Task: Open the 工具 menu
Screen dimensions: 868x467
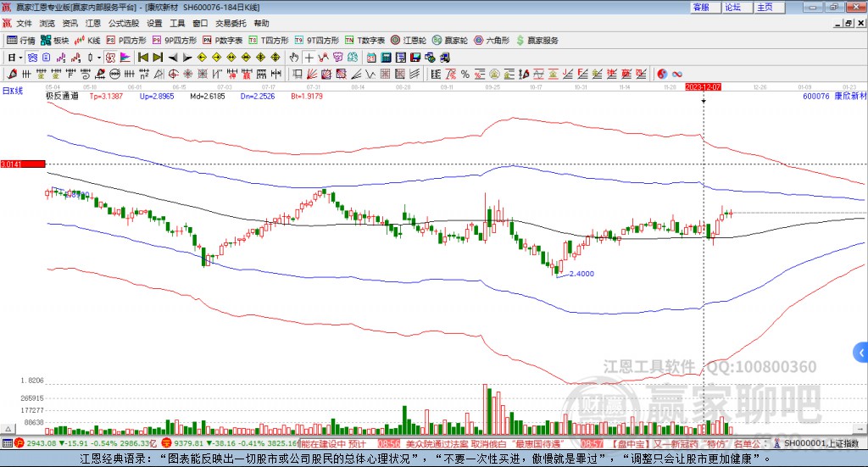Action: (x=177, y=23)
